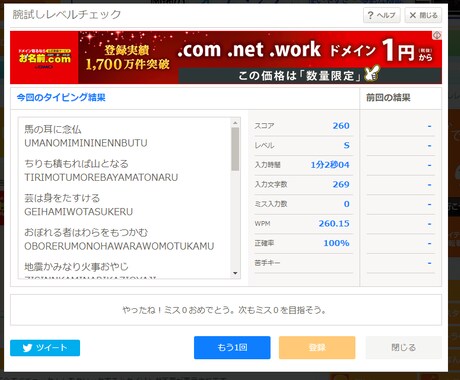
Task: Click the 正確率 value 100%
Action: 336,243
